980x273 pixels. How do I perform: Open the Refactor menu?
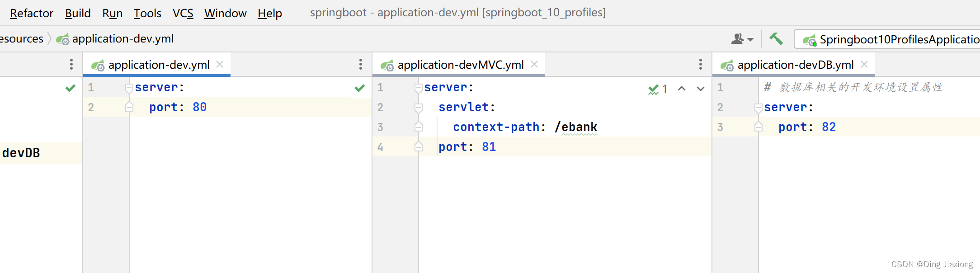pos(32,13)
